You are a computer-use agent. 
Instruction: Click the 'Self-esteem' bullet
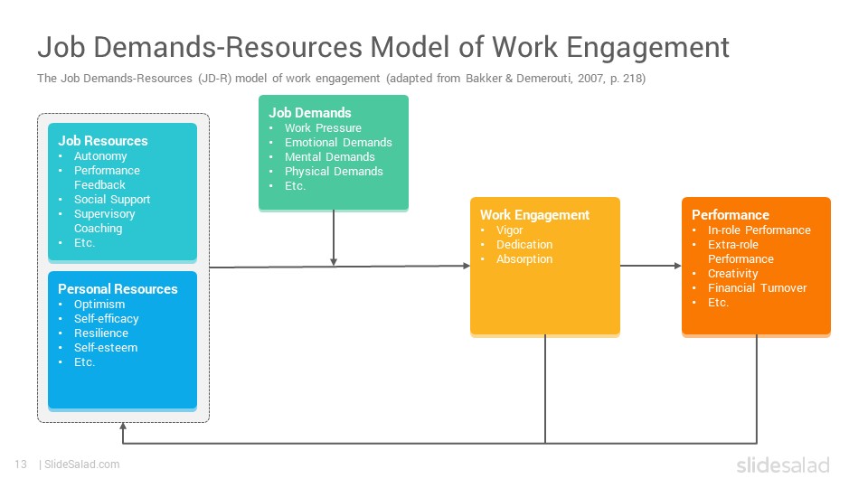[x=106, y=347]
